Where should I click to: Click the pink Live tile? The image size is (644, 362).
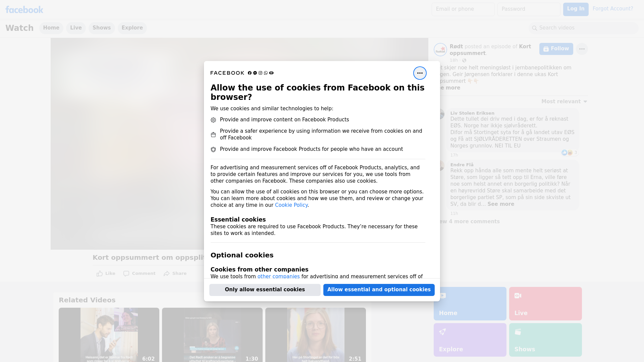(545, 304)
